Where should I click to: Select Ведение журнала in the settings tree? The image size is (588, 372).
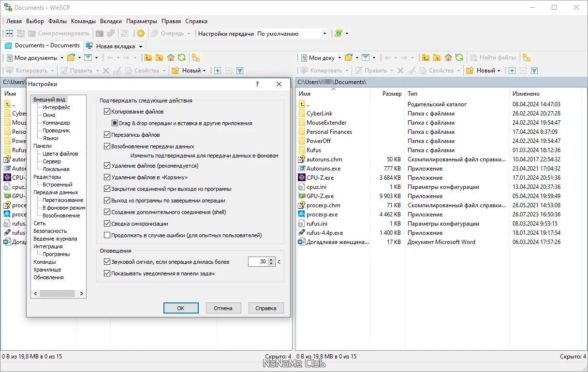(x=55, y=239)
